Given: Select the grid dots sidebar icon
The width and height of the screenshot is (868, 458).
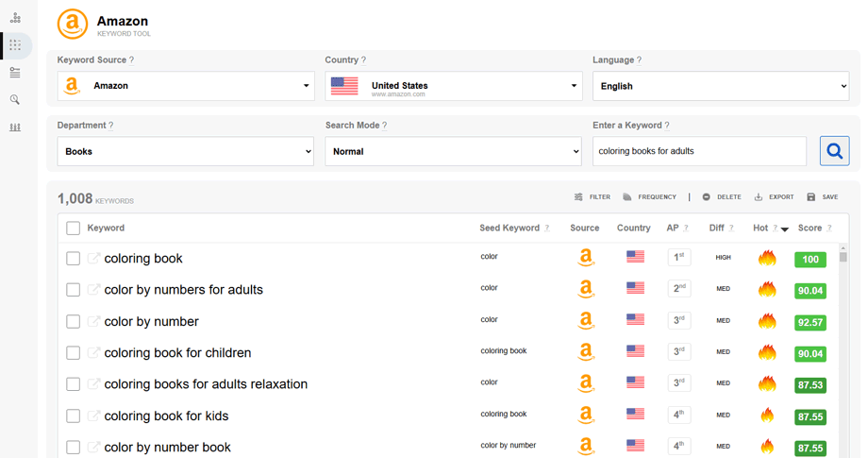Looking at the screenshot, I should tap(15, 45).
